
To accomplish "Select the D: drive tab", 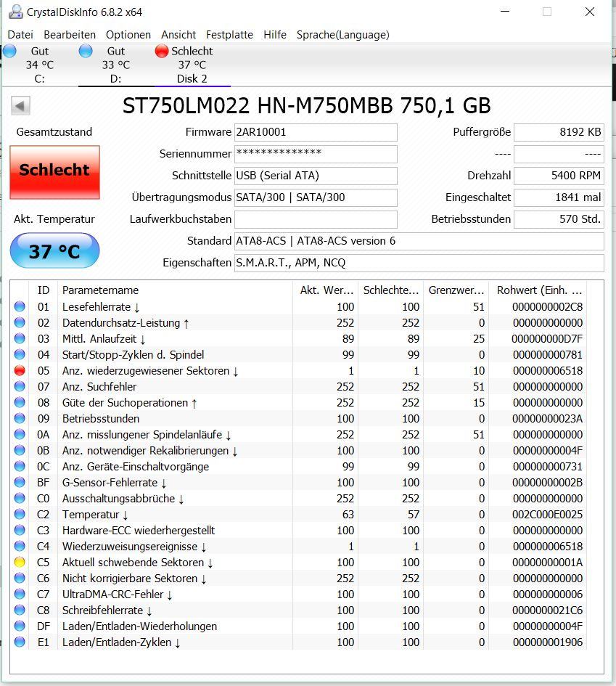I will pyautogui.click(x=116, y=65).
